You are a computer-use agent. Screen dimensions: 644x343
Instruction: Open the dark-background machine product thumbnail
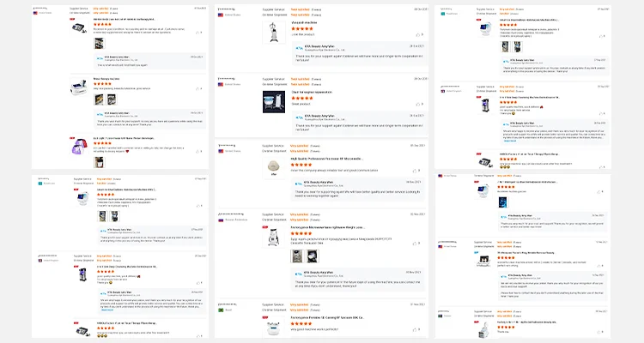[x=274, y=102]
